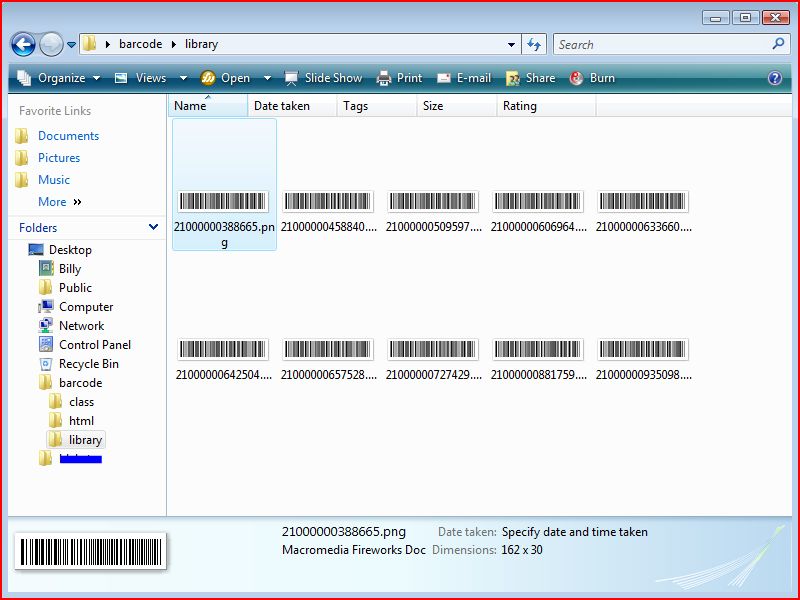The width and height of the screenshot is (800, 600).
Task: Click the search magnifier icon
Action: 779,44
